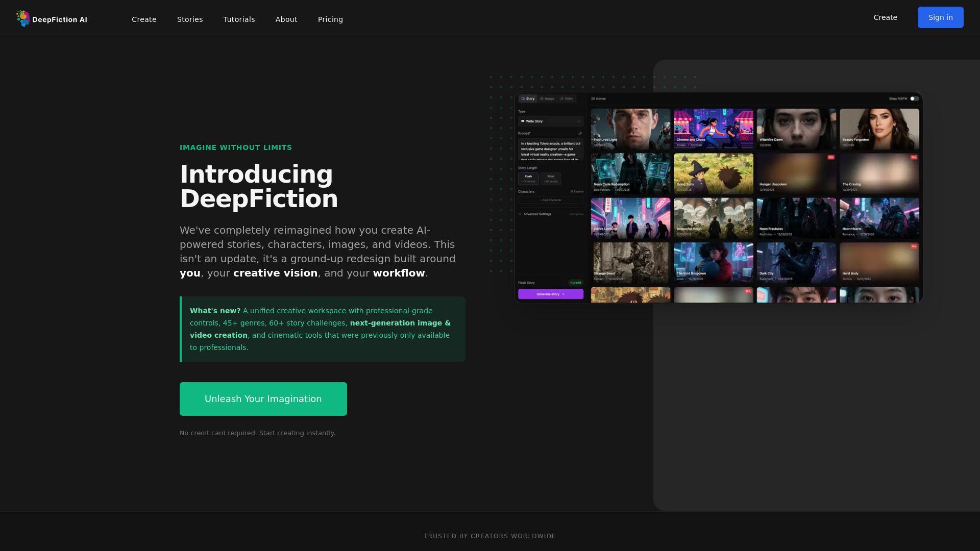Open the Neon Hearts story thumbnail

[x=879, y=218]
